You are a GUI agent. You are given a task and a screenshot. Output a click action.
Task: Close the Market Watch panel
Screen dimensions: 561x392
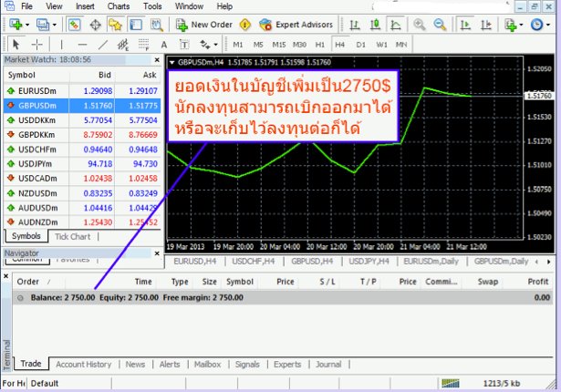tap(157, 60)
